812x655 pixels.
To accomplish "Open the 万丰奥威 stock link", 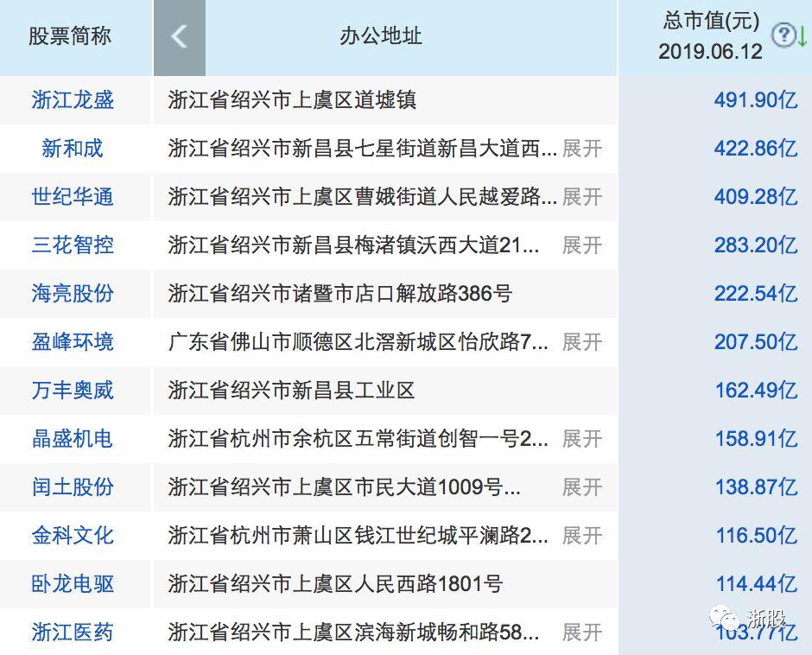I will pyautogui.click(x=73, y=391).
